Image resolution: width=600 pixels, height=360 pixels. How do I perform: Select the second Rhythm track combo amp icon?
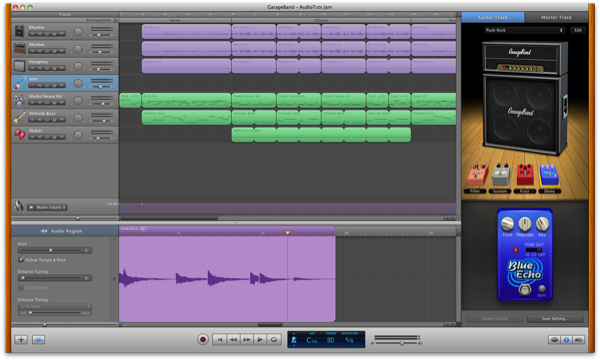coord(20,48)
